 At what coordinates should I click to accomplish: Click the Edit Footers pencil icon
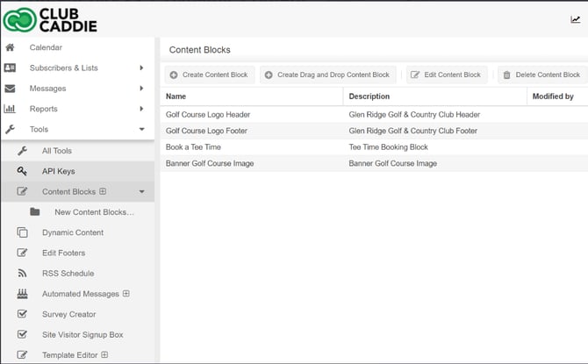(x=23, y=253)
